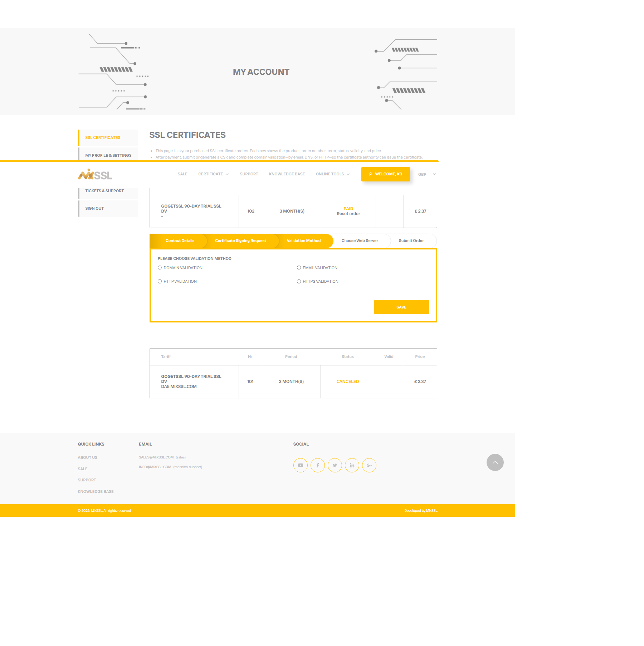644x646 pixels.
Task: Open the Facebook social link
Action: (x=318, y=465)
